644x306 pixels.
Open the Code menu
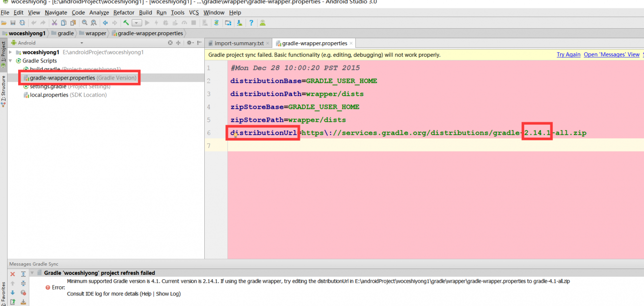click(78, 13)
